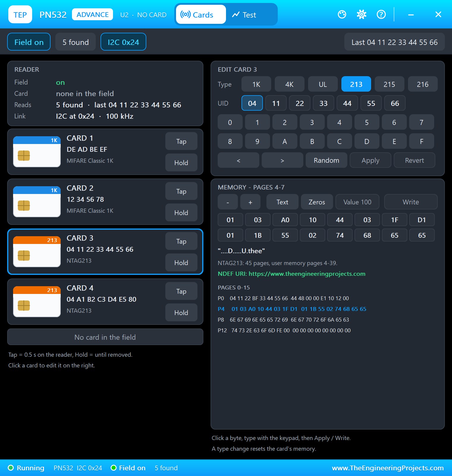
Task: Click P8 row in pages dump
Action: coord(283,320)
